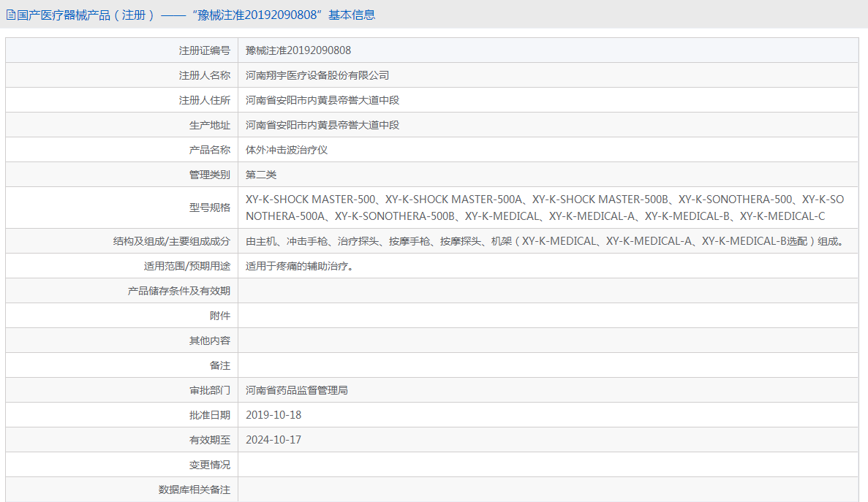Select the label 型号规格

pyautogui.click(x=209, y=208)
